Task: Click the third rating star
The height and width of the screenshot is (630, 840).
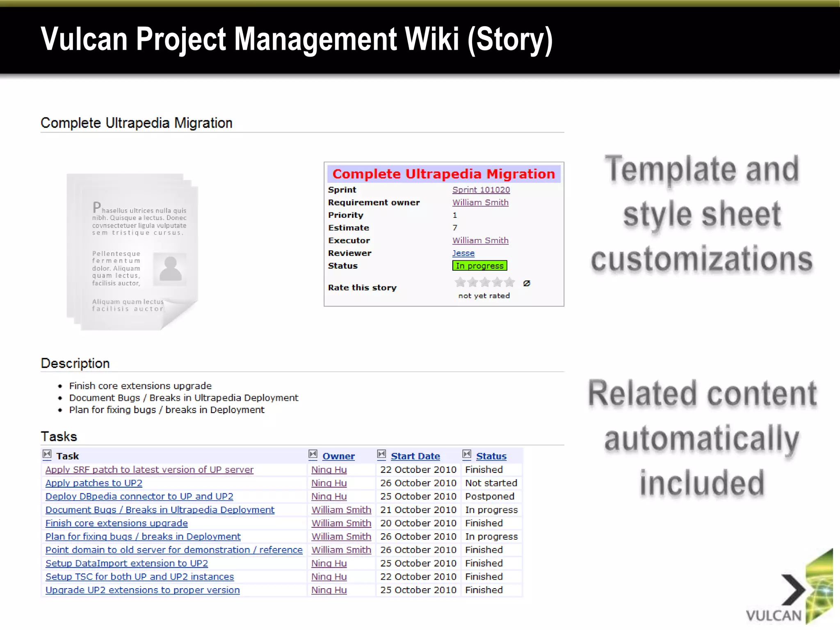Action: (x=485, y=282)
